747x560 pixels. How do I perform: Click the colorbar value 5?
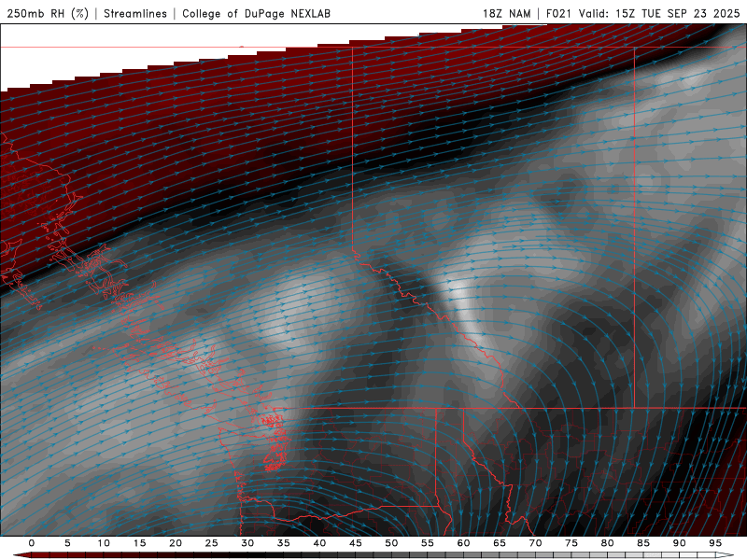(67, 543)
